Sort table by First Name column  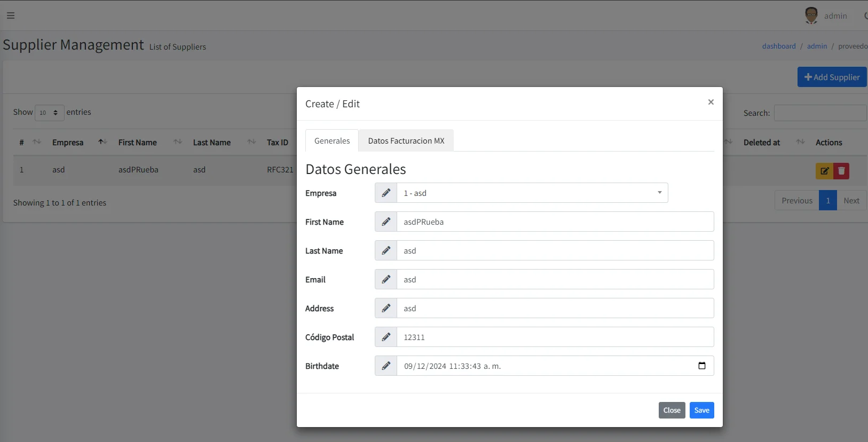(138, 143)
